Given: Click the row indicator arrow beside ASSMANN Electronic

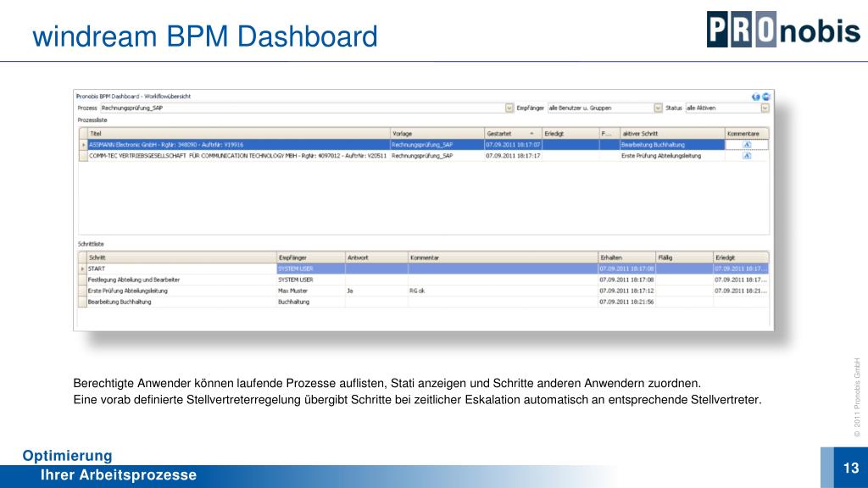Looking at the screenshot, I should tap(84, 145).
